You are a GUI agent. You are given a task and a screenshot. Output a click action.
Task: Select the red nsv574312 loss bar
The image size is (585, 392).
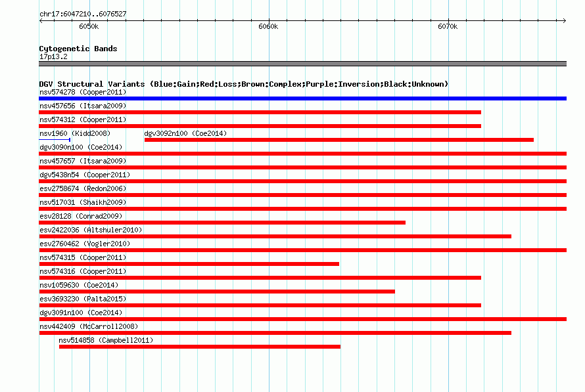pos(260,126)
